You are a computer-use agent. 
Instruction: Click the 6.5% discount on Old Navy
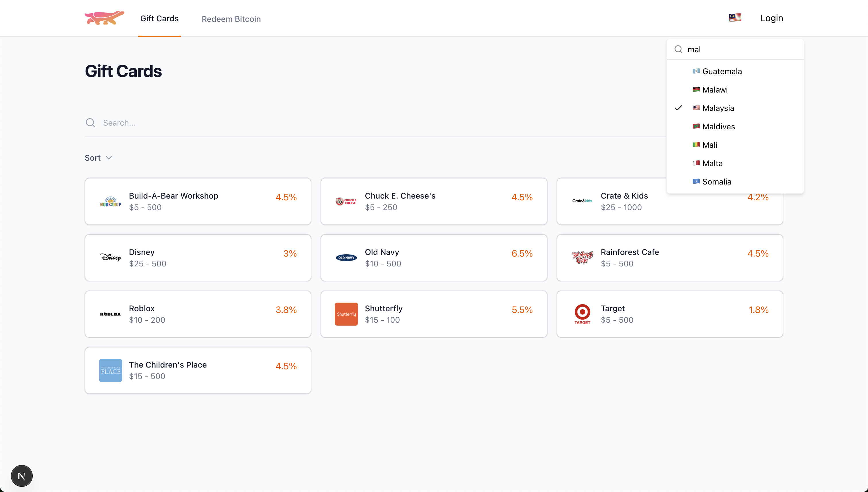click(x=522, y=253)
